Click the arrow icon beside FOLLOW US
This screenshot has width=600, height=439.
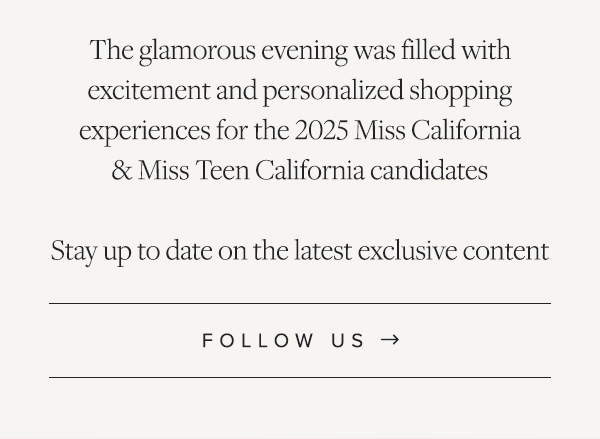tap(390, 340)
